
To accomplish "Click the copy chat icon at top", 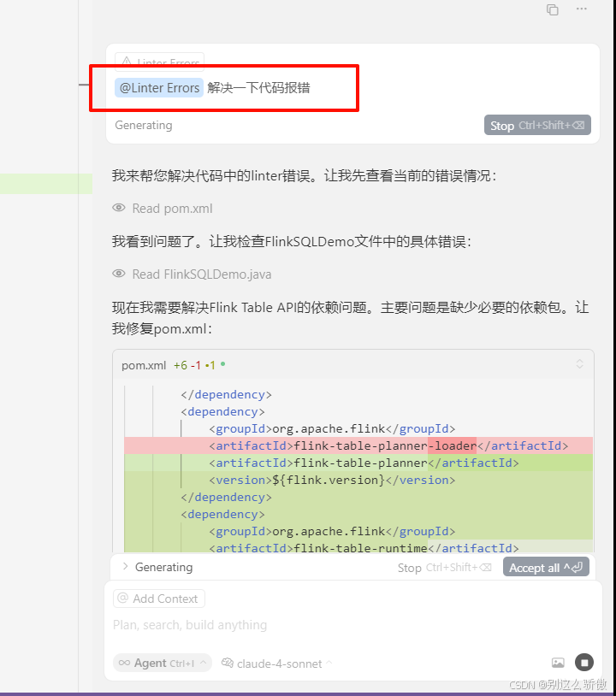I will pos(553,9).
